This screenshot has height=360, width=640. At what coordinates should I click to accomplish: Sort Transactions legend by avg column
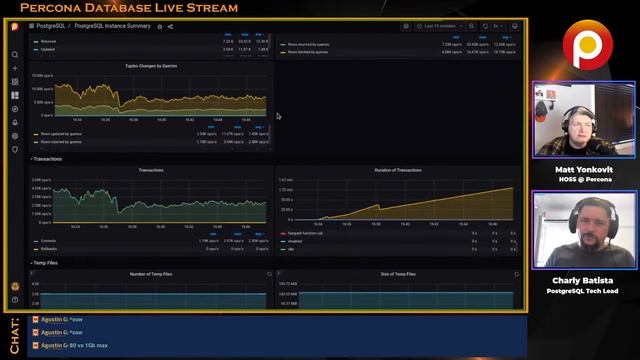click(259, 234)
